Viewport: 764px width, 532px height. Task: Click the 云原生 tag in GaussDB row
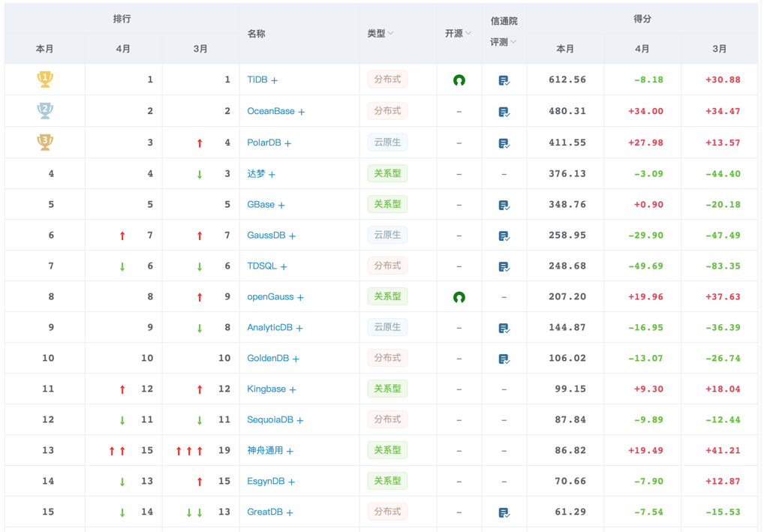pyautogui.click(x=387, y=235)
